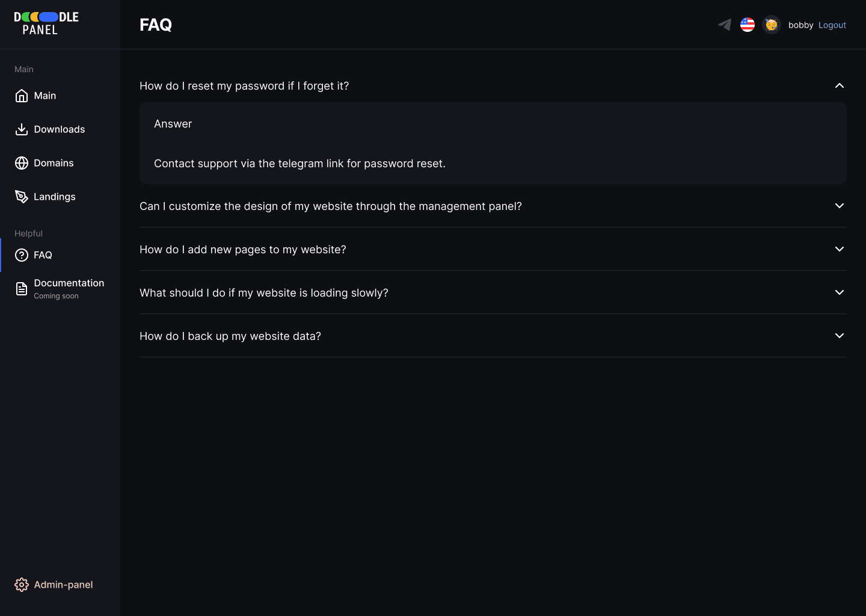Select the Main home icon
This screenshot has height=616, width=866.
22,96
